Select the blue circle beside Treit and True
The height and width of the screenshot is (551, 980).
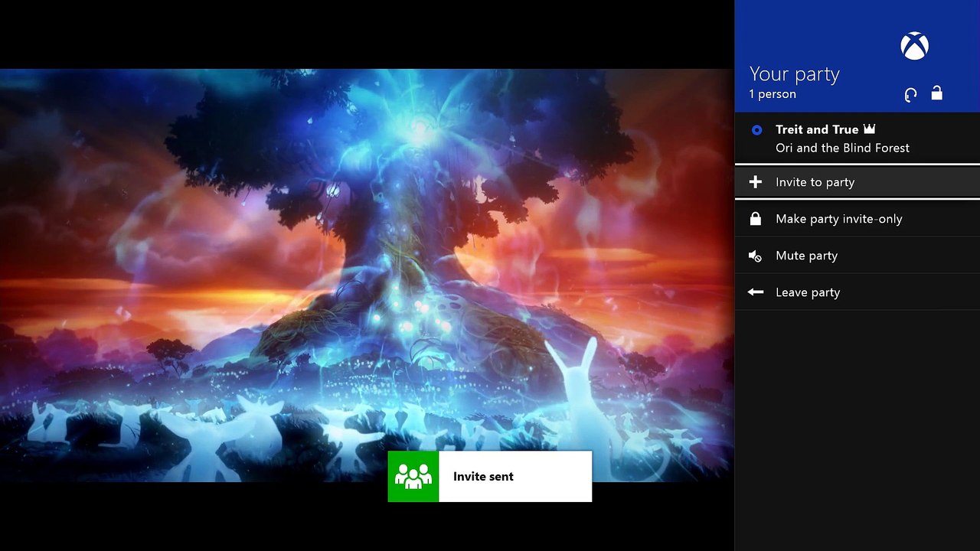click(756, 130)
